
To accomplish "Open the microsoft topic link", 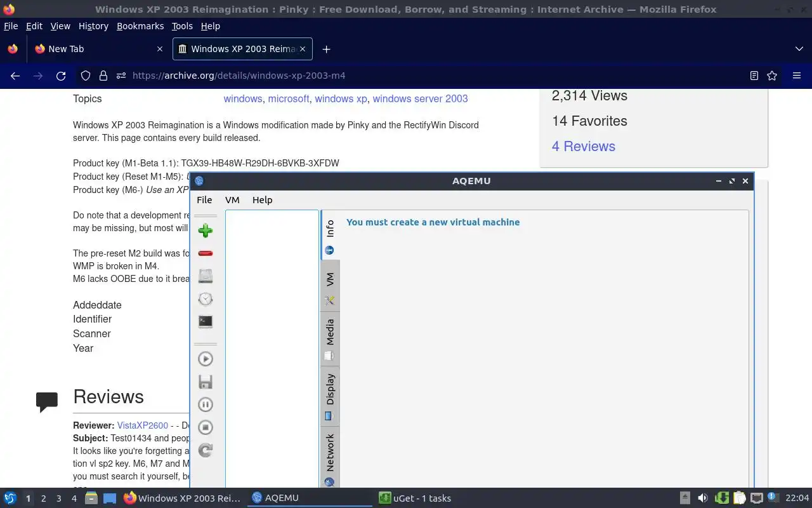I will click(289, 98).
